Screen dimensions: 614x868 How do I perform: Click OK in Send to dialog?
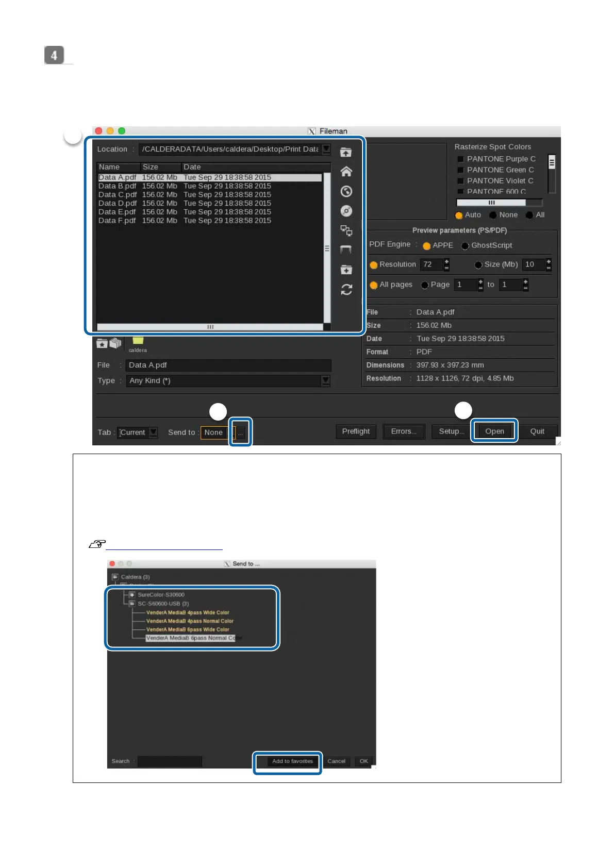(x=363, y=761)
